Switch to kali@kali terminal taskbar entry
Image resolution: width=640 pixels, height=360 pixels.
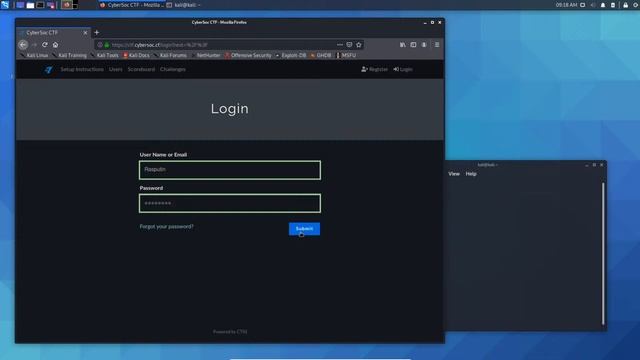pyautogui.click(x=184, y=5)
